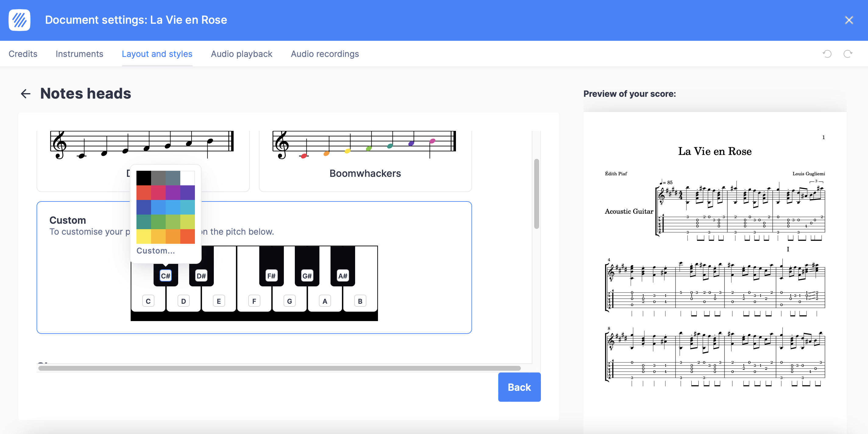
Task: Close the document settings dialog
Action: click(x=849, y=20)
